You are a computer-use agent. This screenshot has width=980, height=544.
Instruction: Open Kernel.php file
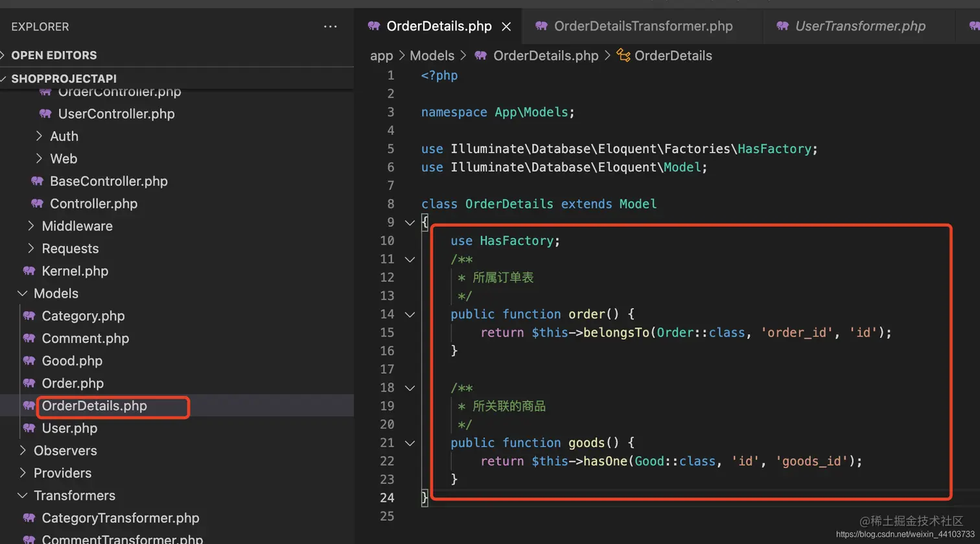(x=75, y=271)
